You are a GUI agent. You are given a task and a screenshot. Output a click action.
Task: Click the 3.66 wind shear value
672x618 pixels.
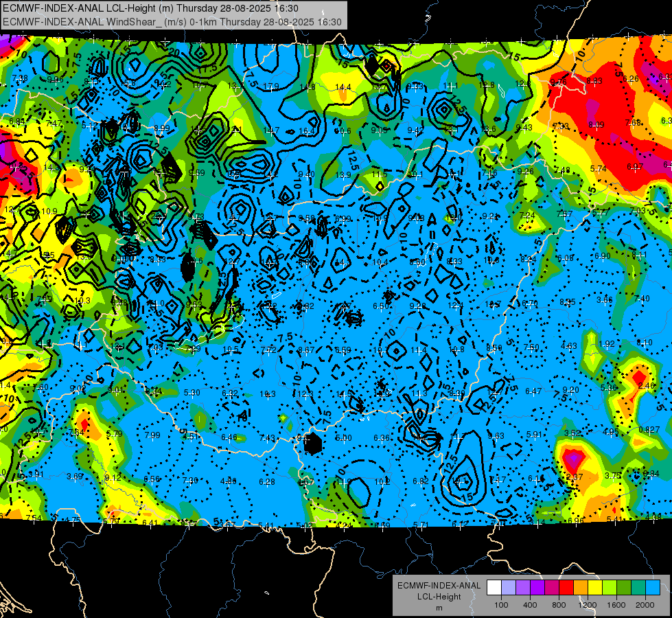pyautogui.click(x=605, y=300)
